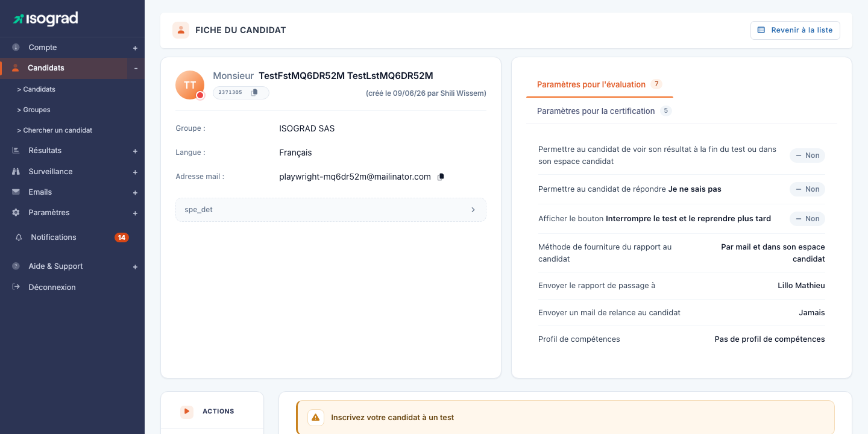
Task: Copy the email address with copy icon
Action: pos(441,177)
